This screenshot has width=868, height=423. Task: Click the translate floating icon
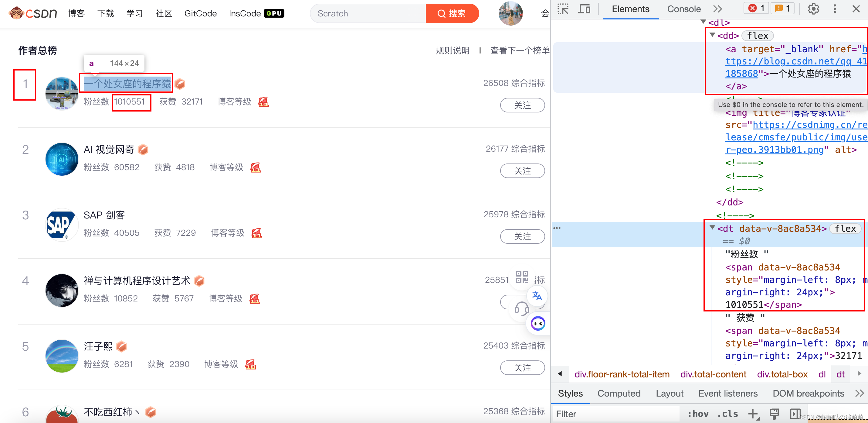[x=537, y=296]
